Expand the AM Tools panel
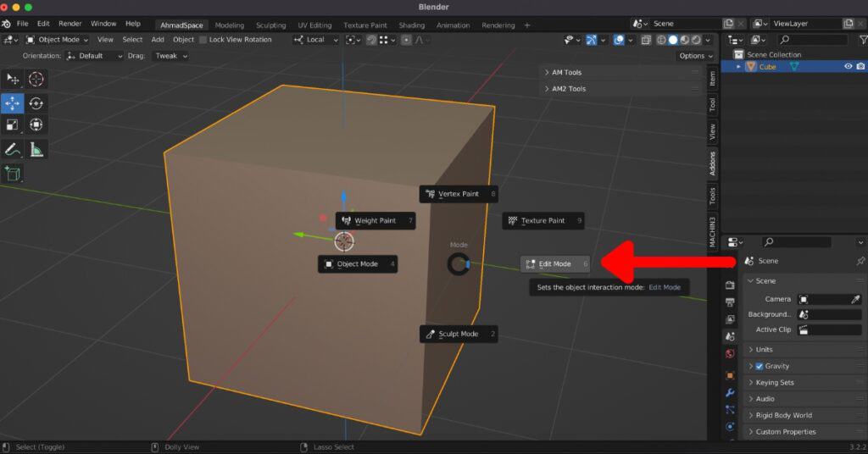 click(x=566, y=73)
